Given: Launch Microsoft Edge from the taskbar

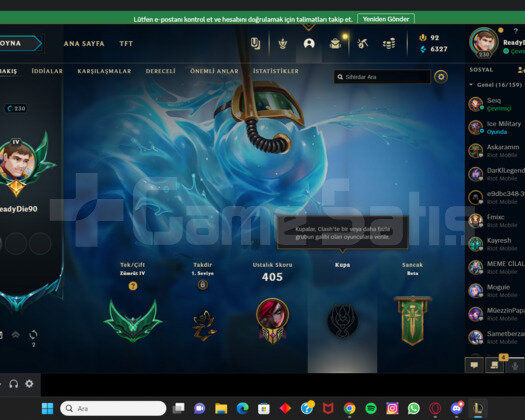Looking at the screenshot, I should coord(242,408).
